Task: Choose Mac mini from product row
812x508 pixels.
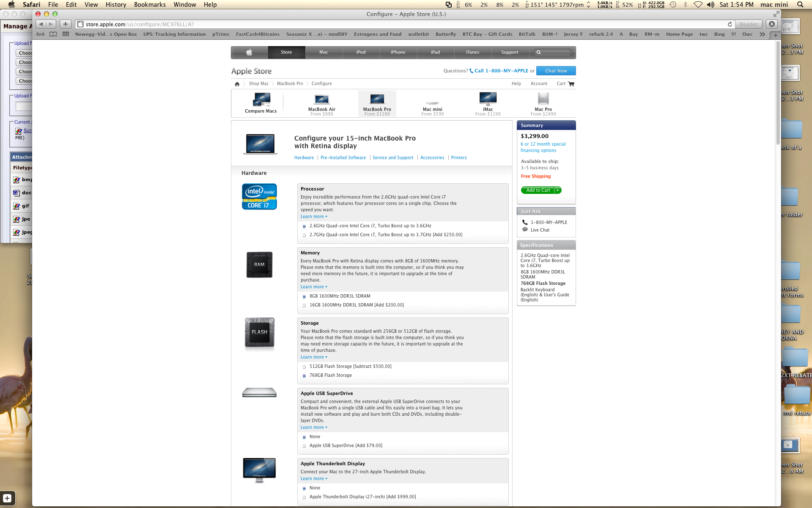Action: click(432, 108)
